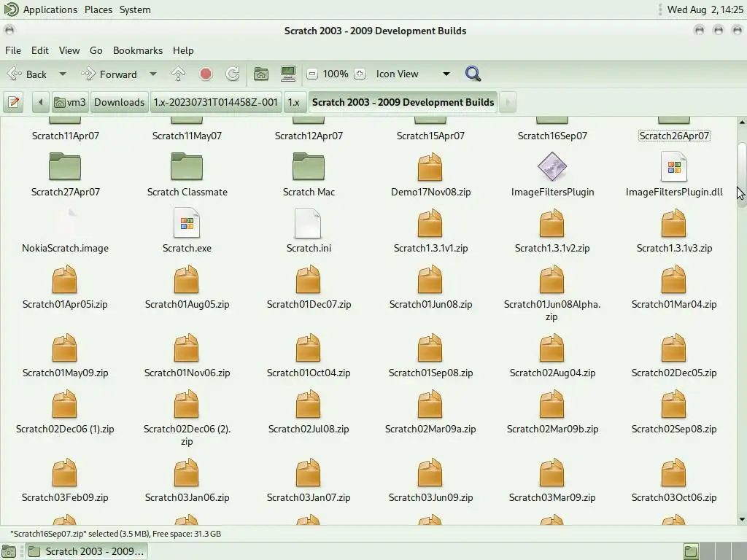Open the Places panel menu
Image resolution: width=747 pixels, height=560 pixels.
pyautogui.click(x=98, y=9)
